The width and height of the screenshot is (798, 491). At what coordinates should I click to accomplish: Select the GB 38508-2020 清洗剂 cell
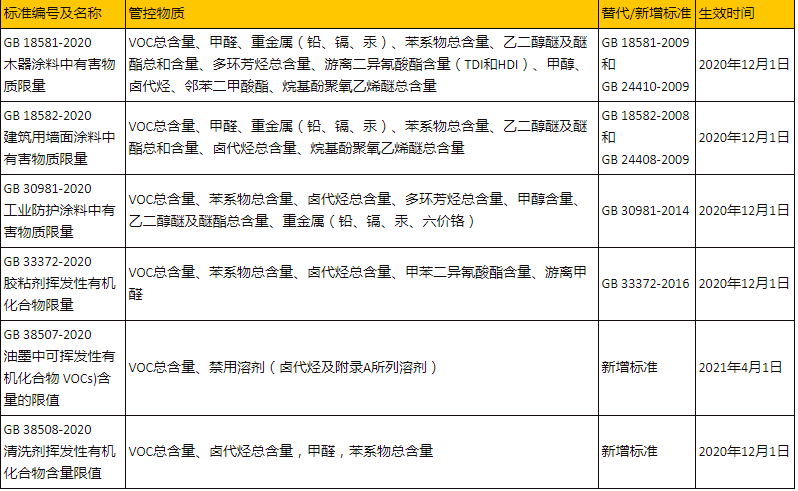(63, 452)
